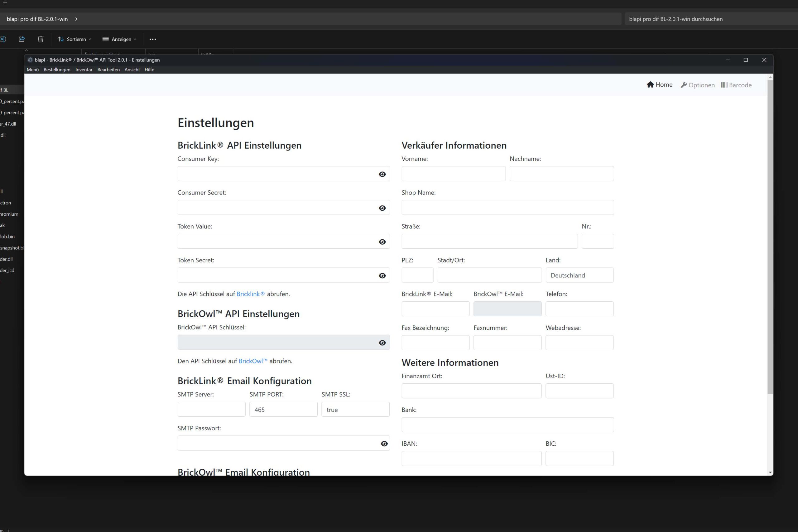Select er_47.dll file in Explorer list

[8, 124]
